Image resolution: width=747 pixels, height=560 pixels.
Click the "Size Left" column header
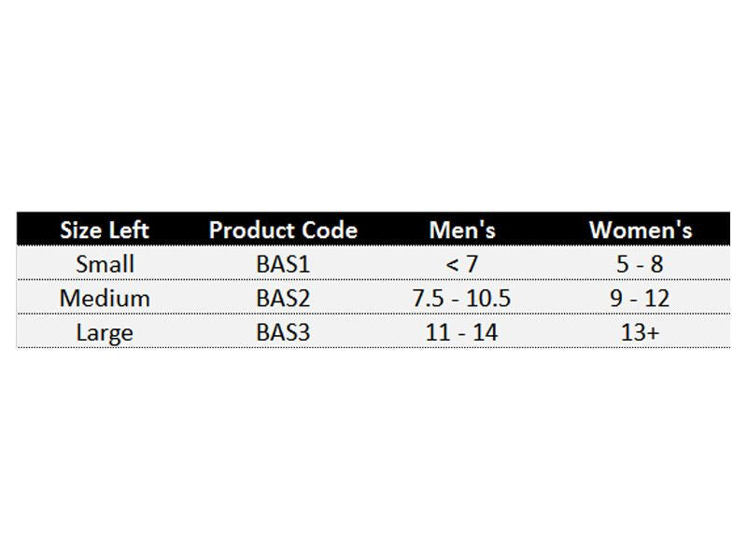tap(105, 230)
